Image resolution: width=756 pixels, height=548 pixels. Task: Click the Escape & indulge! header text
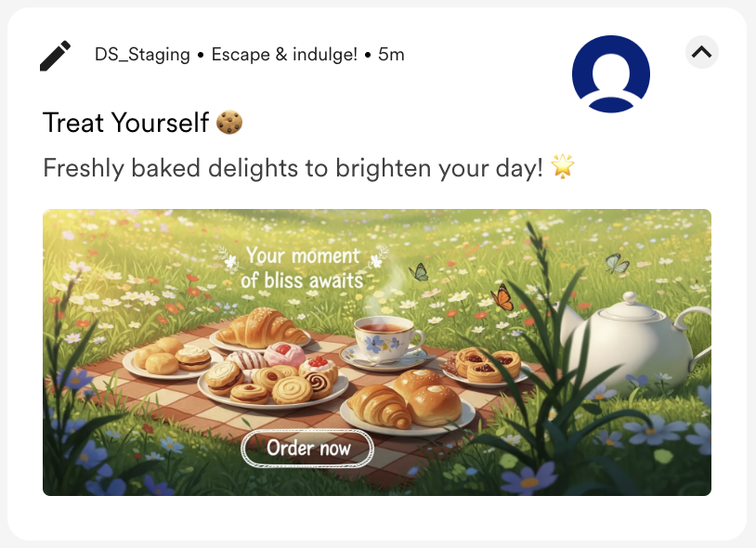[284, 55]
